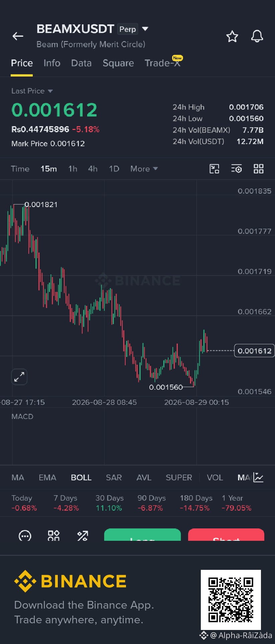The image size is (275, 644).
Task: Tap the Perp contract badge
Action: point(128,29)
